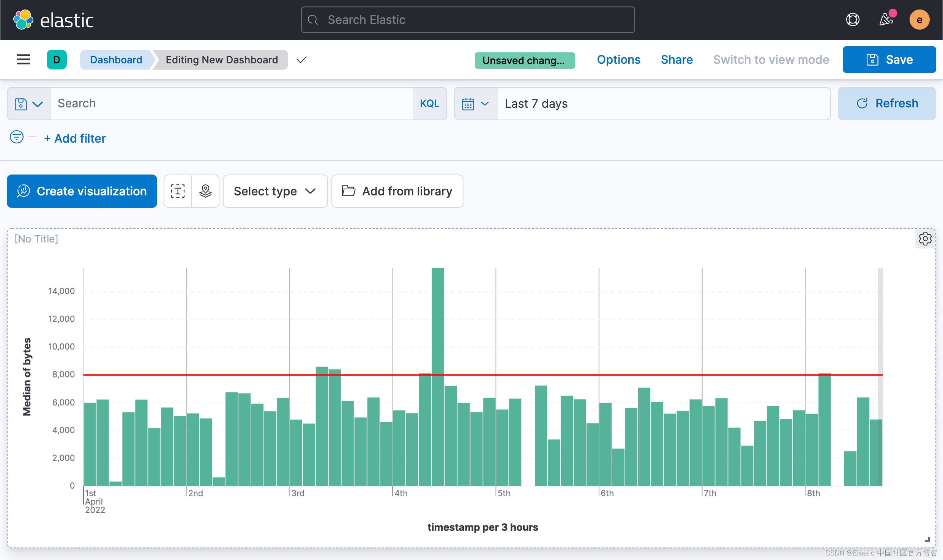943x560 pixels.
Task: Click the D space avatar
Action: pyautogui.click(x=57, y=60)
